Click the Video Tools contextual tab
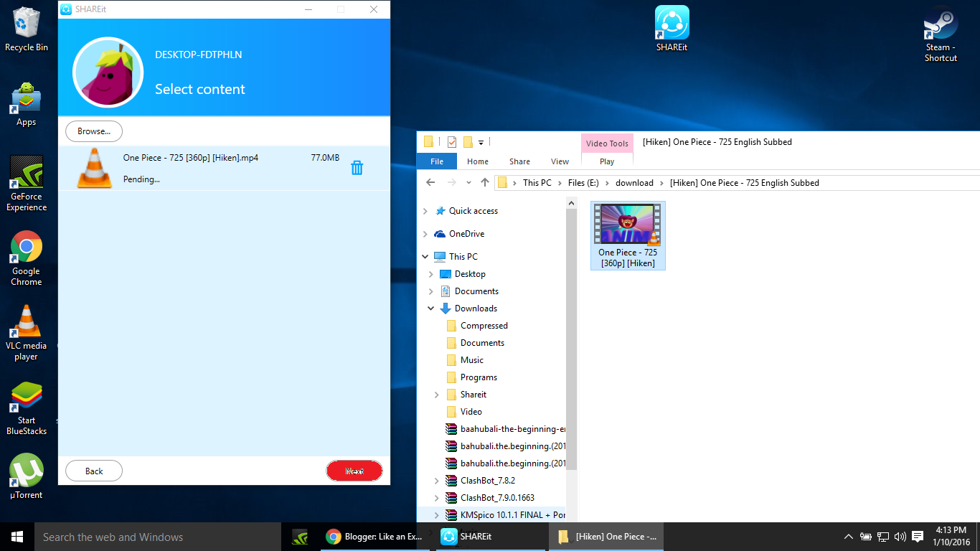Viewport: 980px width, 551px height. [607, 143]
